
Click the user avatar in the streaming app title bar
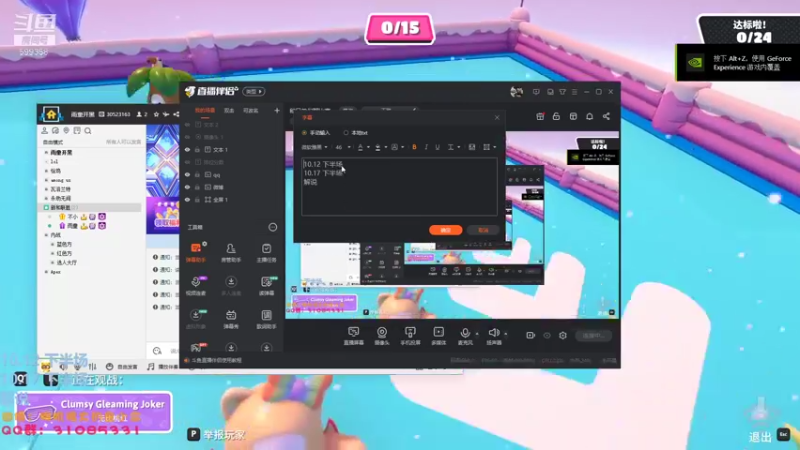[516, 92]
